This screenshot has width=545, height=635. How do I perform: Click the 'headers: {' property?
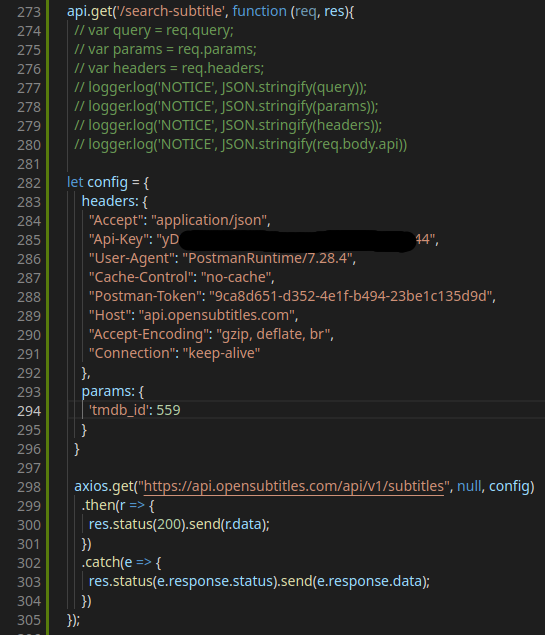pyautogui.click(x=115, y=202)
